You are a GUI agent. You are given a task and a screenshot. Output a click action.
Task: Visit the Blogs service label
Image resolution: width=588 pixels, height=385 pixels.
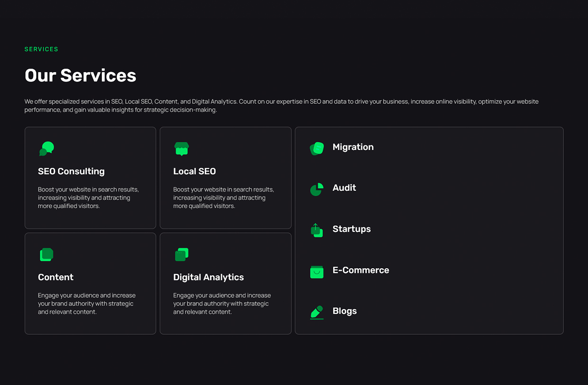344,311
